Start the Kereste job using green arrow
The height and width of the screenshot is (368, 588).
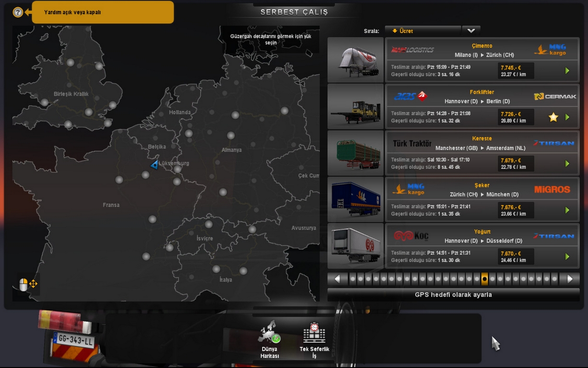coord(567,164)
